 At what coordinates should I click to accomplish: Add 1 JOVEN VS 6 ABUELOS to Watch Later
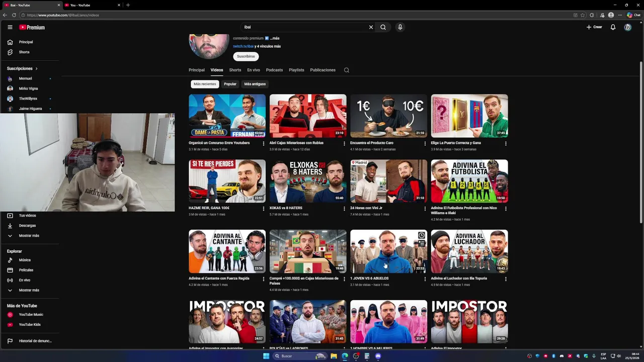tap(422, 235)
